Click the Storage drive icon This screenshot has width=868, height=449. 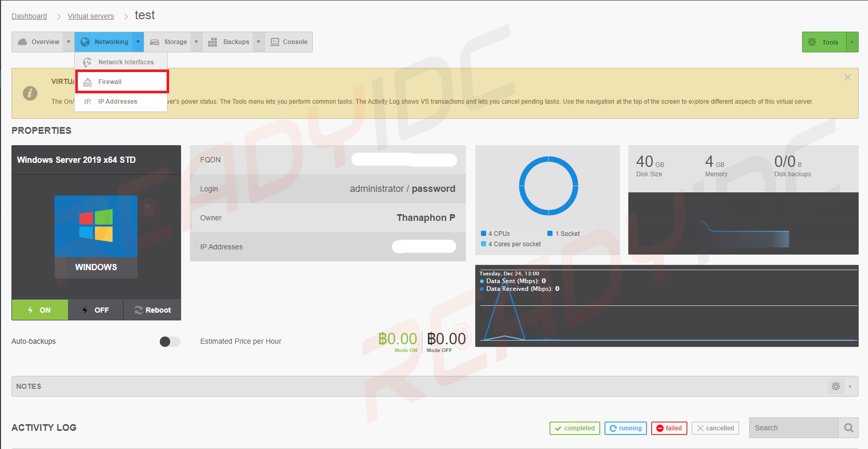click(x=155, y=42)
